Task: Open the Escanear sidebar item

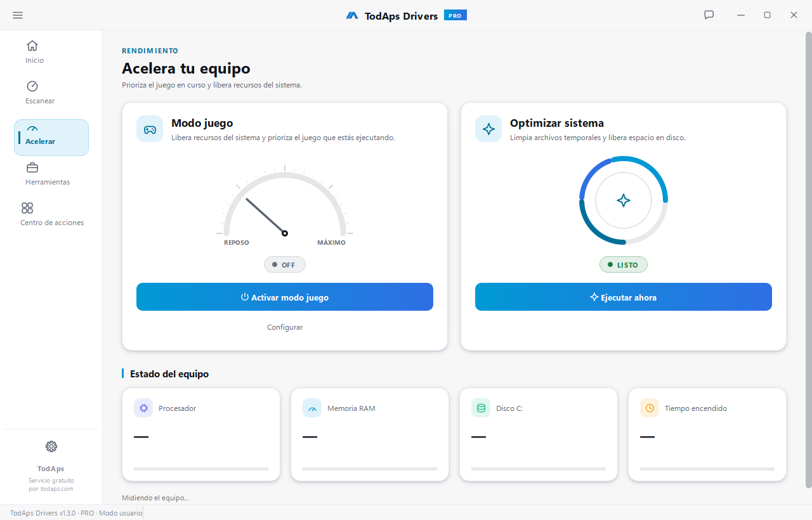Action: [40, 93]
